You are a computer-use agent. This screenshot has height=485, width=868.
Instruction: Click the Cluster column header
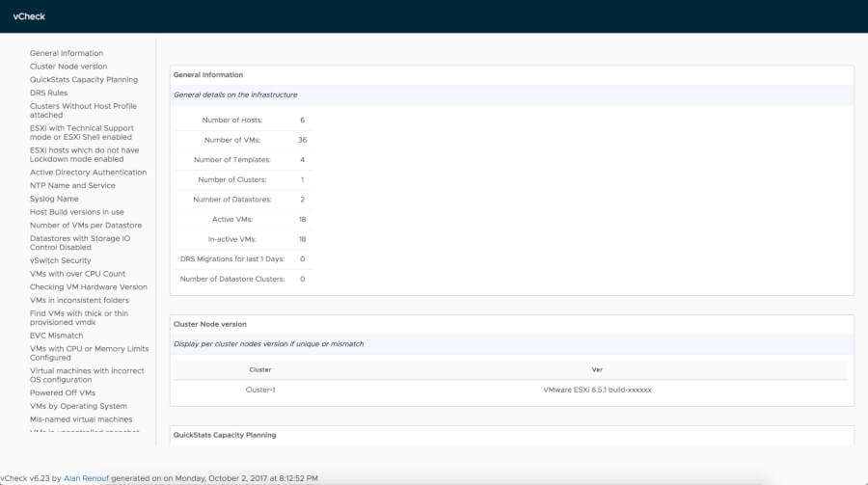260,369
